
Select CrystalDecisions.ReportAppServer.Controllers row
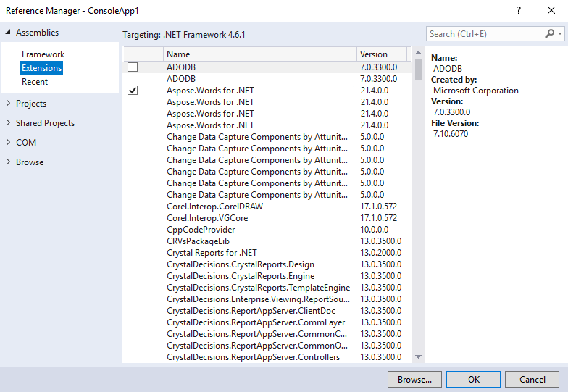267,356
